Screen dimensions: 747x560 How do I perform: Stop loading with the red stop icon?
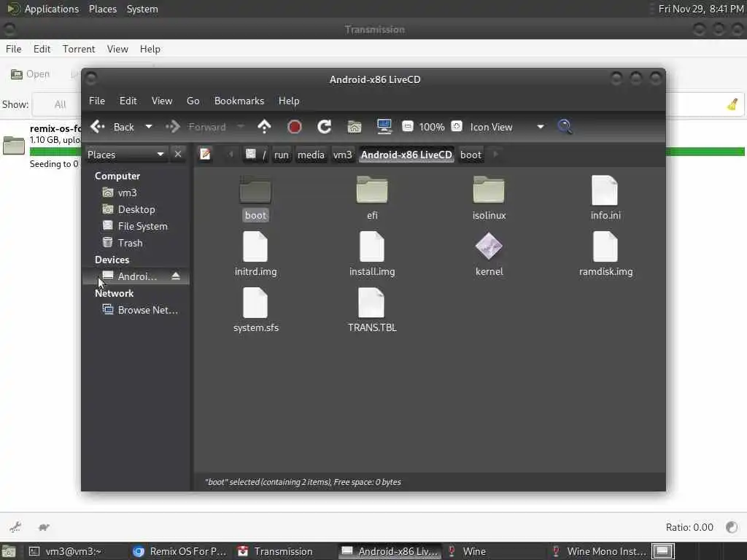click(295, 127)
